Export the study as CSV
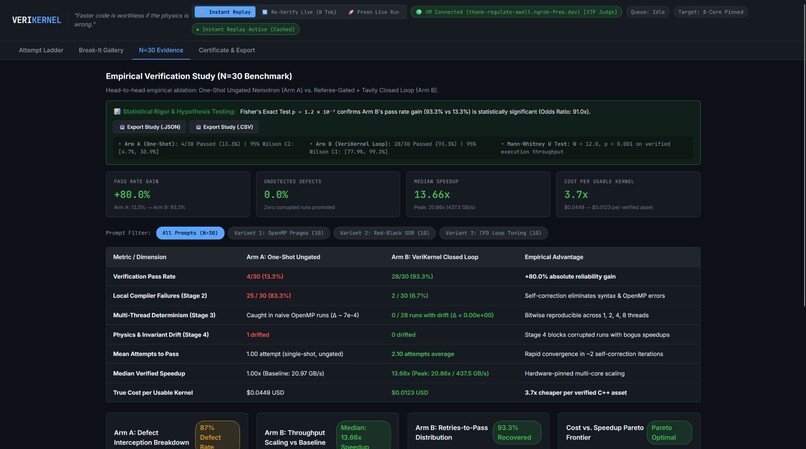Screen dimensions: 806x449 click(x=224, y=127)
